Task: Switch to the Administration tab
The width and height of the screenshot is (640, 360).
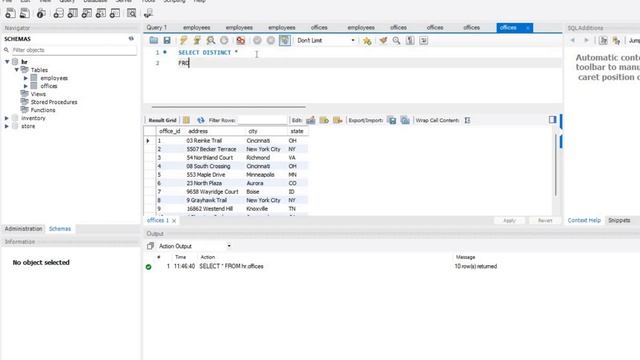Action: (23, 229)
